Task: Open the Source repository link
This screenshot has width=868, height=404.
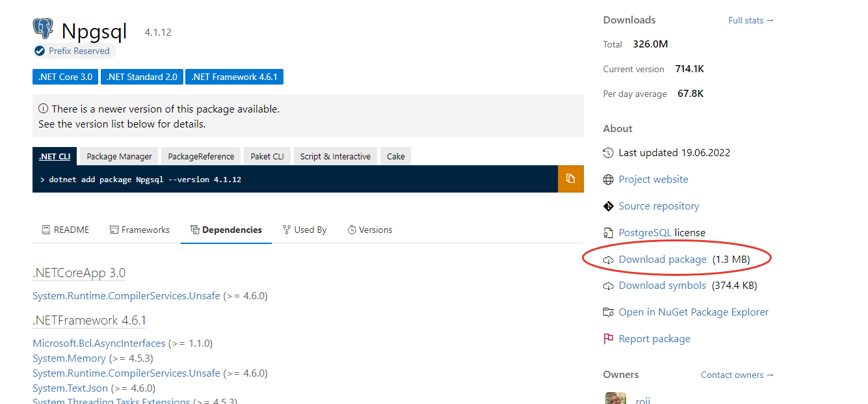Action: (659, 206)
